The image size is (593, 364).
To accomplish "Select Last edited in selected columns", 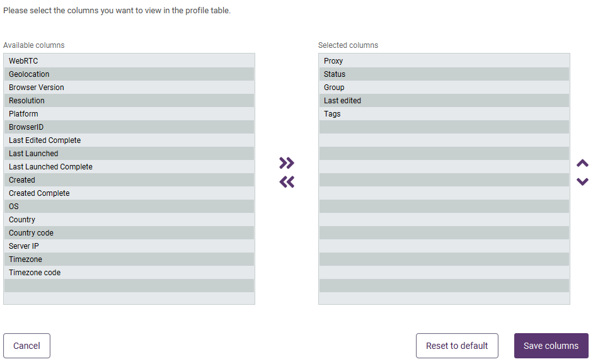I will pos(444,101).
